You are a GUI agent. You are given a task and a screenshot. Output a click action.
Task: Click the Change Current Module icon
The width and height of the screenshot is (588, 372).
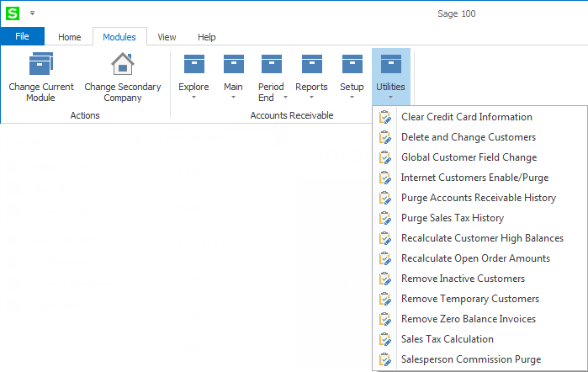[x=41, y=64]
